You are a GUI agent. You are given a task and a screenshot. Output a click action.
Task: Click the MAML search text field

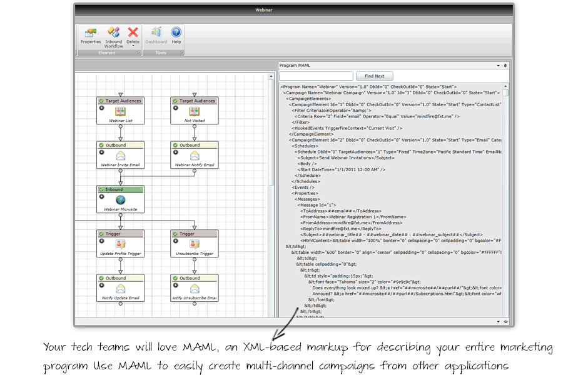(x=316, y=76)
